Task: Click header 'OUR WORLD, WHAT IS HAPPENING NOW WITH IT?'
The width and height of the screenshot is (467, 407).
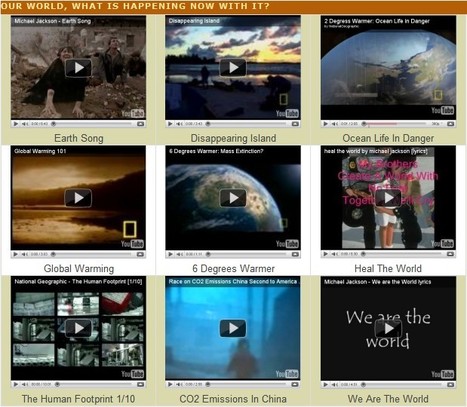Action: click(135, 6)
